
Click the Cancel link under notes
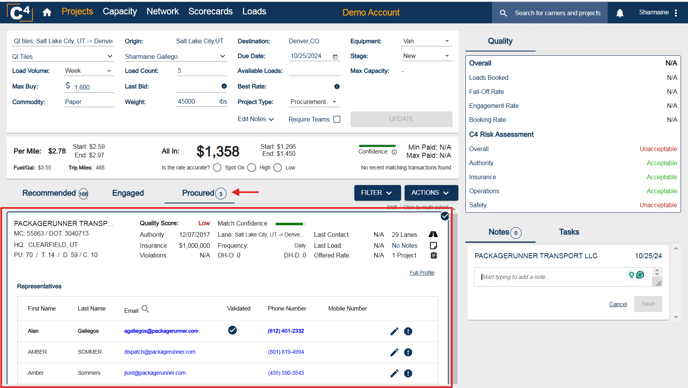(x=618, y=304)
